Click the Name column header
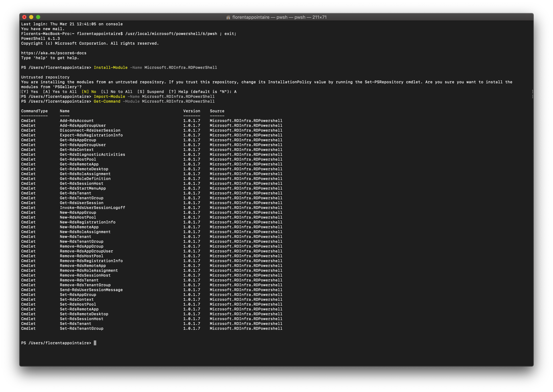Viewport: 553px width, 392px height. 65,111
